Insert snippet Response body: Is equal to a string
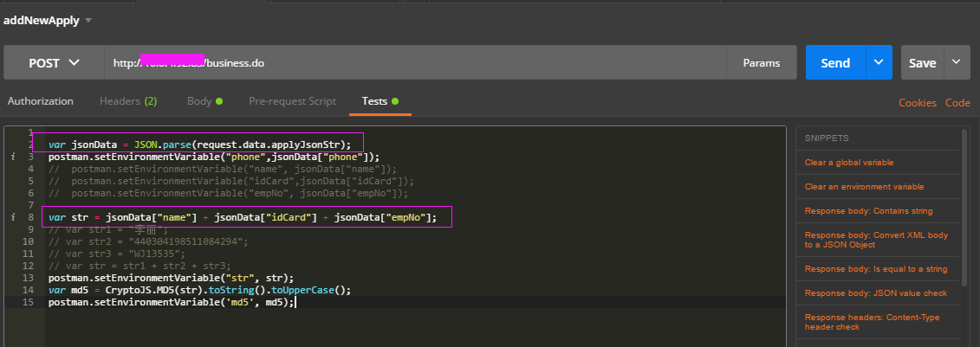This screenshot has width=980, height=347. coord(876,269)
